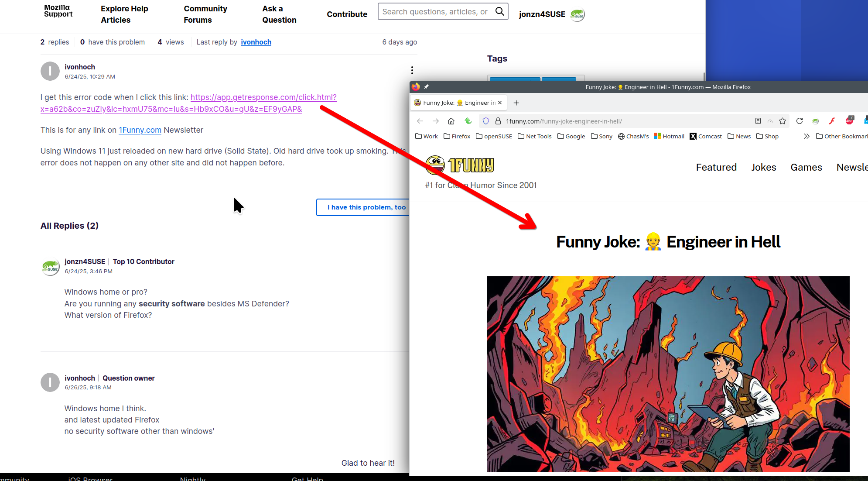Open the Shop bookmarks folder

(767, 136)
